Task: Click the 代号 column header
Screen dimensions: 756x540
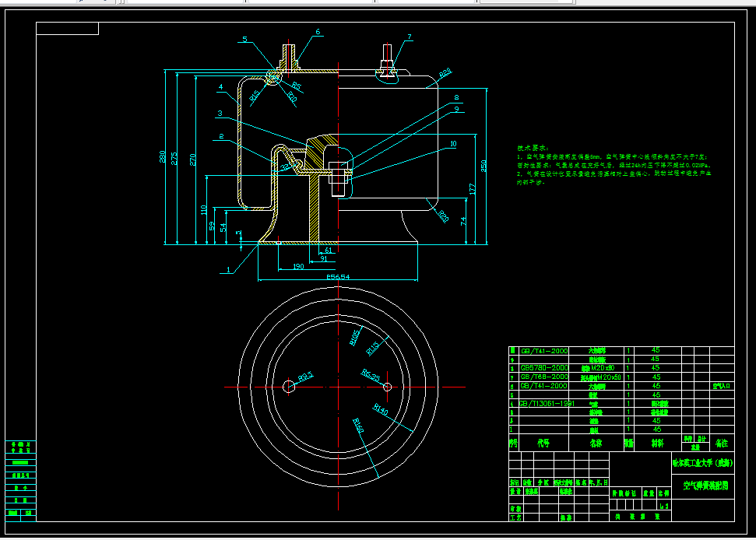Action: (543, 444)
